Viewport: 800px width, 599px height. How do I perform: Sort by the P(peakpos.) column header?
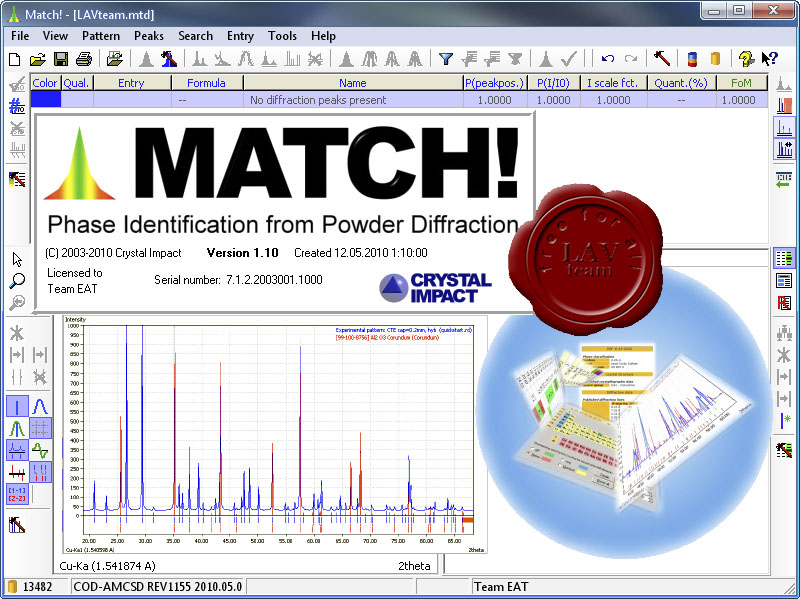[x=495, y=83]
